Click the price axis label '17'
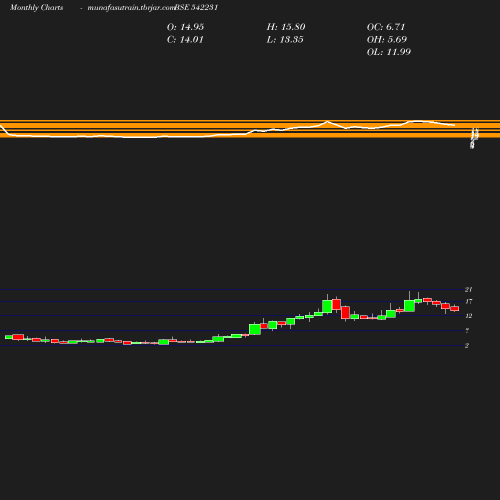The image size is (500, 500). 469,302
